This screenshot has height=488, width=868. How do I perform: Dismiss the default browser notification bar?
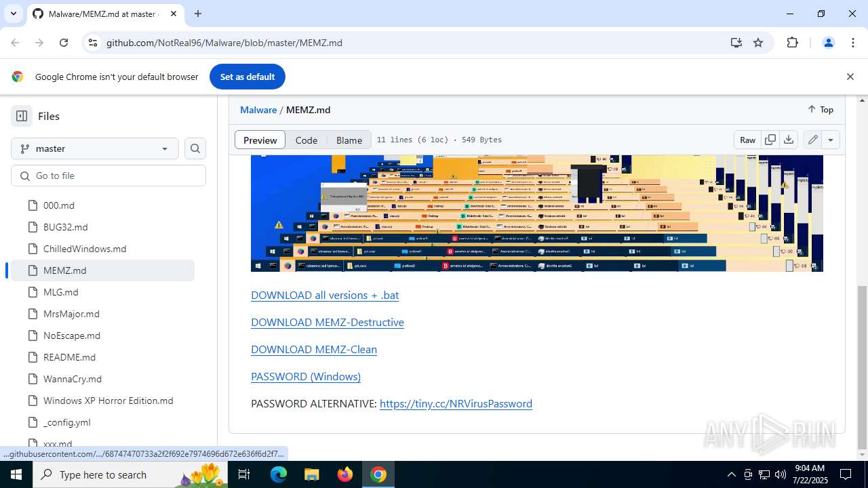[850, 77]
